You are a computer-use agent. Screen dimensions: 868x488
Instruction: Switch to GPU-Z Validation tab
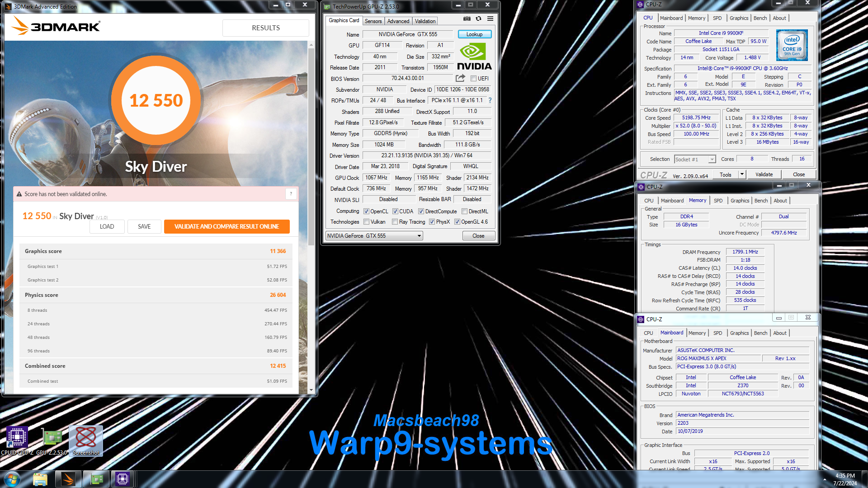pyautogui.click(x=425, y=21)
